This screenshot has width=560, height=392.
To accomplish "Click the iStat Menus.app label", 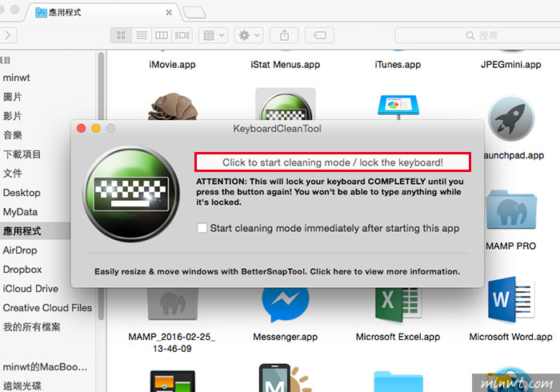I will pyautogui.click(x=285, y=65).
